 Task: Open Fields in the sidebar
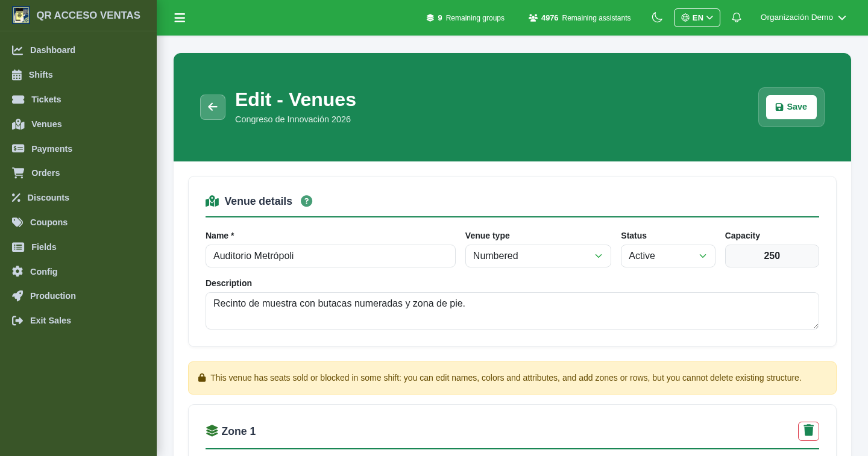pos(78,247)
